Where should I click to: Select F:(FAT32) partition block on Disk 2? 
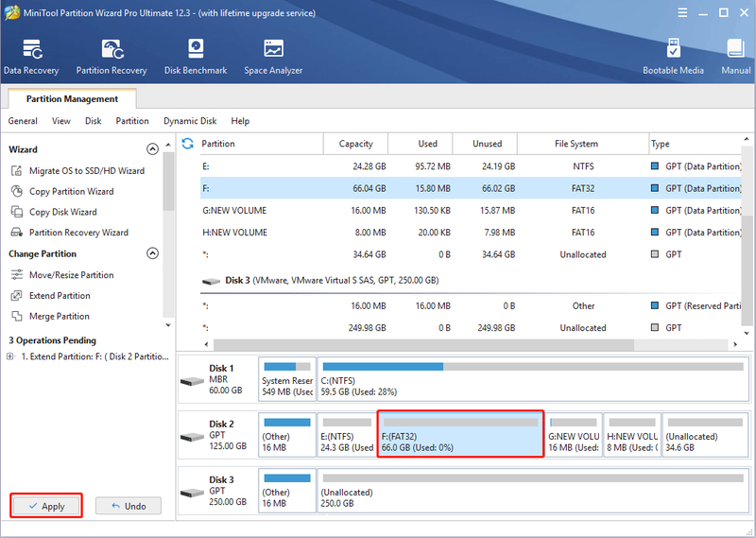[460, 434]
